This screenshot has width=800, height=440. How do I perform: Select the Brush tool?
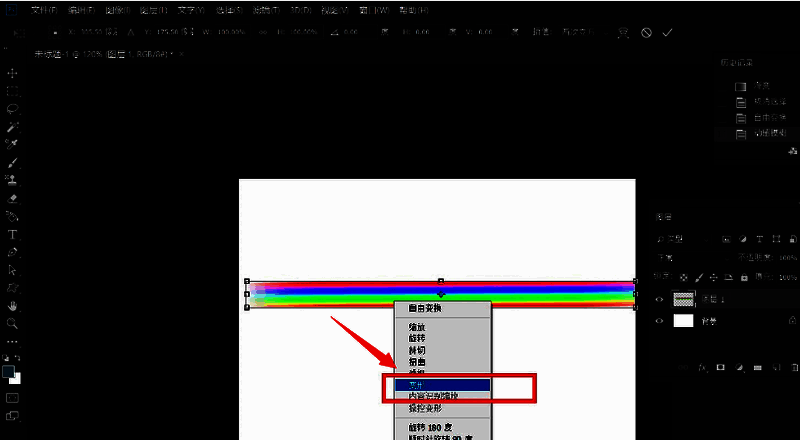(x=13, y=163)
